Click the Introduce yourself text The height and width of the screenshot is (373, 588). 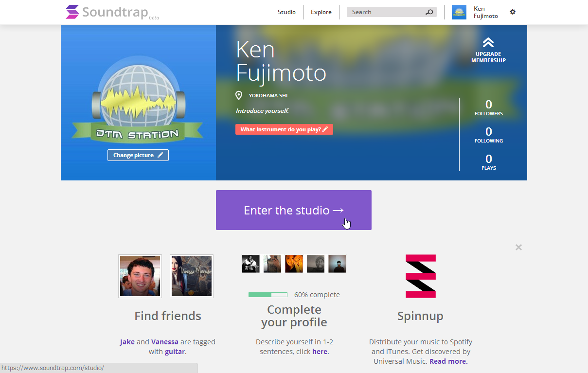tap(262, 111)
